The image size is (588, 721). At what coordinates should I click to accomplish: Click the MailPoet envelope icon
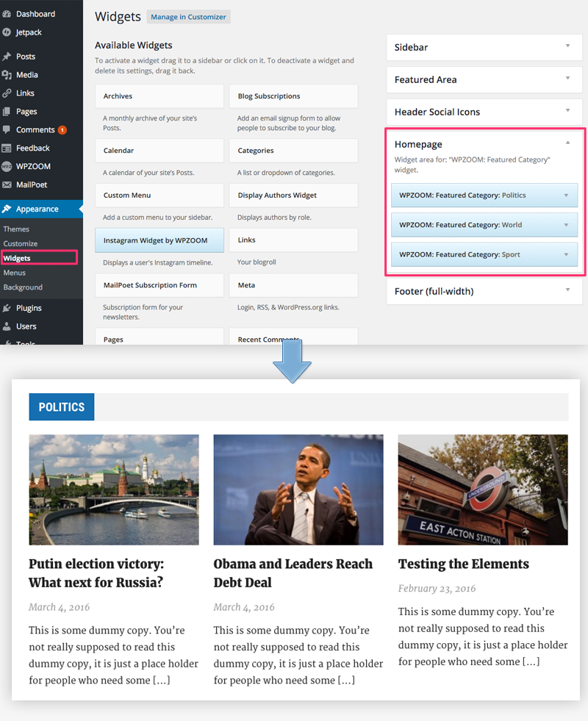point(7,185)
